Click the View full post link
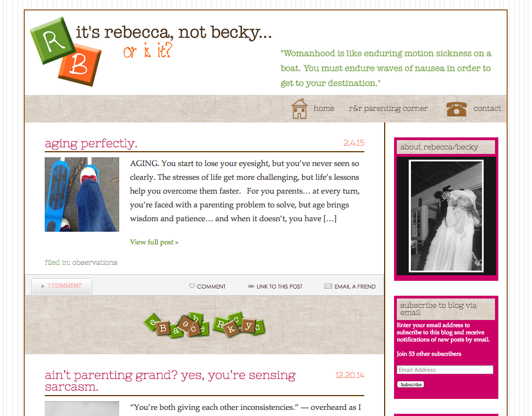The height and width of the screenshot is (416, 532). pos(154,242)
